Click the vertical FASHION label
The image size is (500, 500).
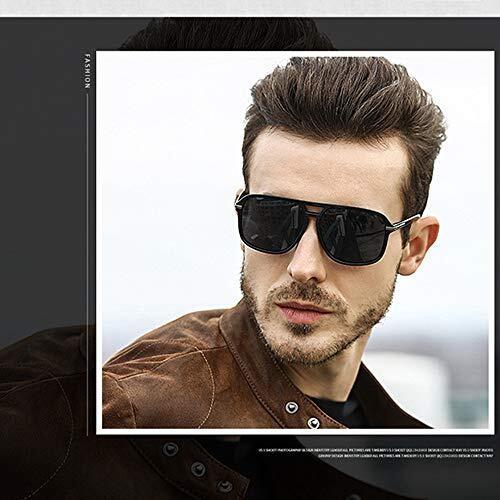coord(87,71)
